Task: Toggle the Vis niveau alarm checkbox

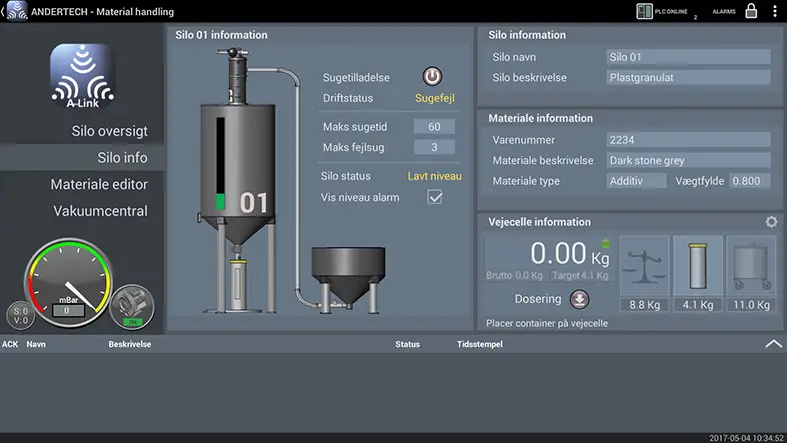Action: pyautogui.click(x=435, y=198)
